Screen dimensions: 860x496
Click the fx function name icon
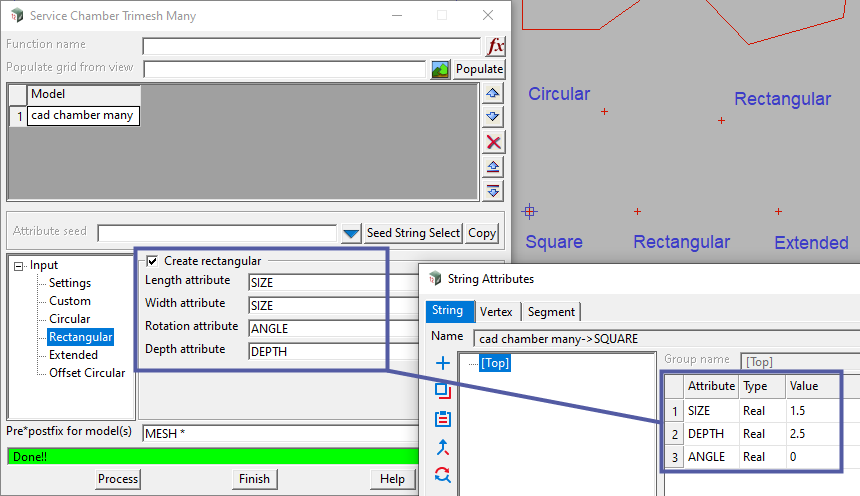496,47
